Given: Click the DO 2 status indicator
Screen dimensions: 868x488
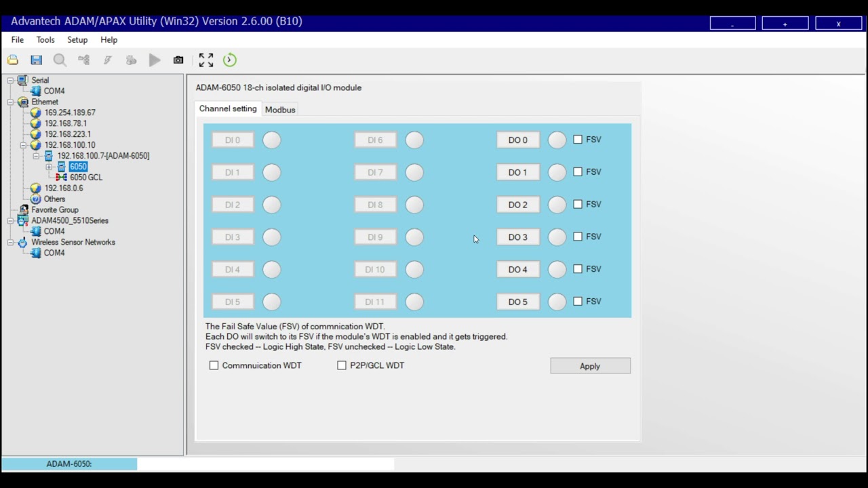Looking at the screenshot, I should (557, 205).
